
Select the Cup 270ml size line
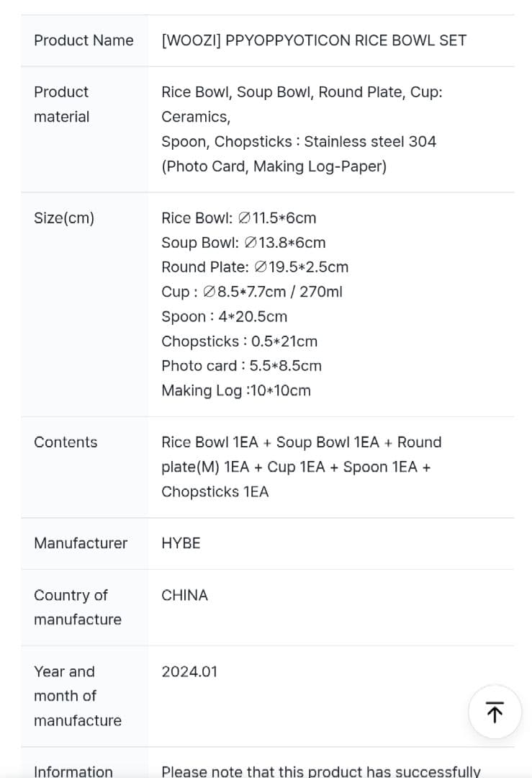(x=252, y=292)
